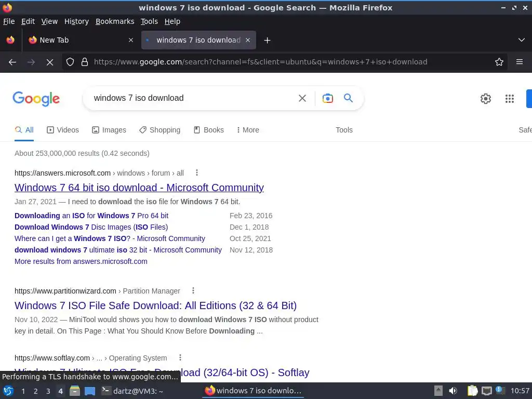
Task: Open the Google apps grid
Action: (x=509, y=99)
